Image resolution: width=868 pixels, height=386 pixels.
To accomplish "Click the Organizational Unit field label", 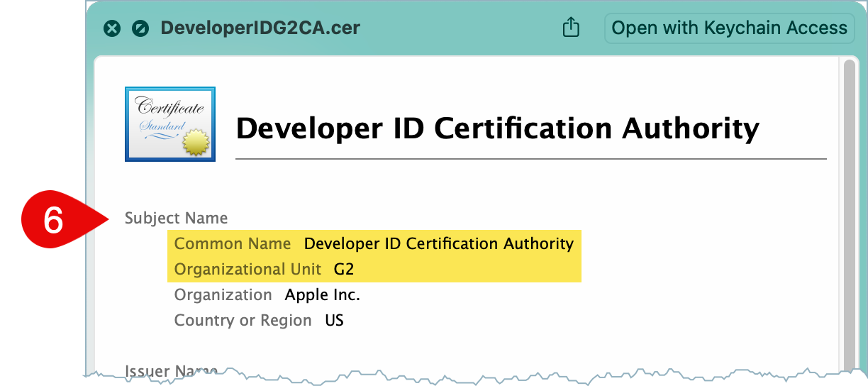I will (247, 270).
